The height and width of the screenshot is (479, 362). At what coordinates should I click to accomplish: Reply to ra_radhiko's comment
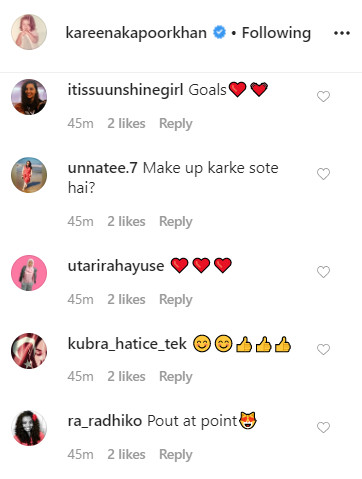[x=176, y=455]
